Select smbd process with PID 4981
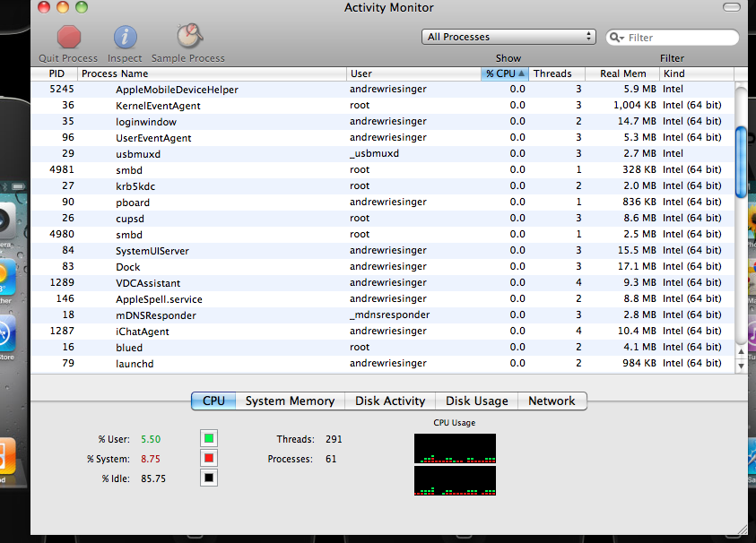The height and width of the screenshot is (543, 756). pyautogui.click(x=382, y=169)
